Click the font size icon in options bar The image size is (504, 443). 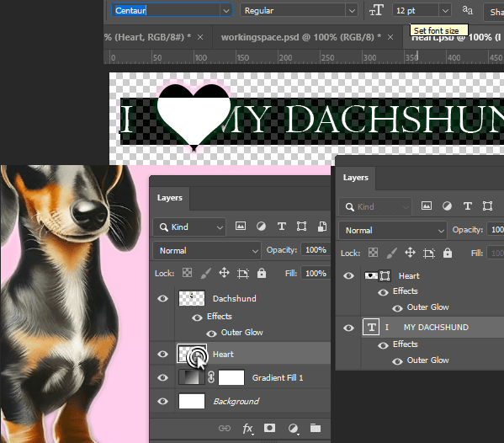pos(376,10)
